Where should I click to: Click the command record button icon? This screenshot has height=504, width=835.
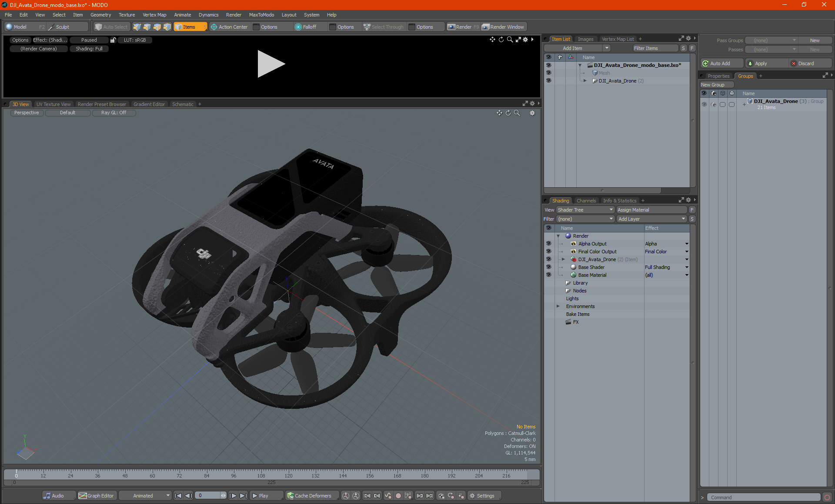pos(827,497)
